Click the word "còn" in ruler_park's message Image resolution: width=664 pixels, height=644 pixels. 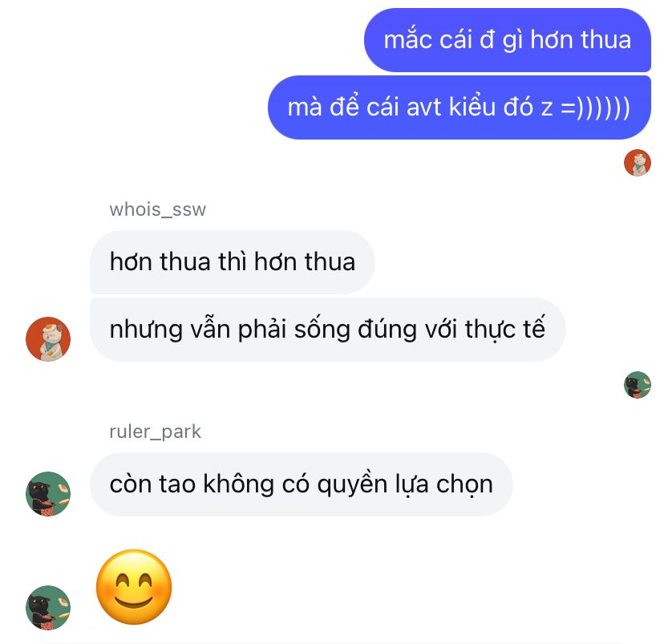coord(131,484)
